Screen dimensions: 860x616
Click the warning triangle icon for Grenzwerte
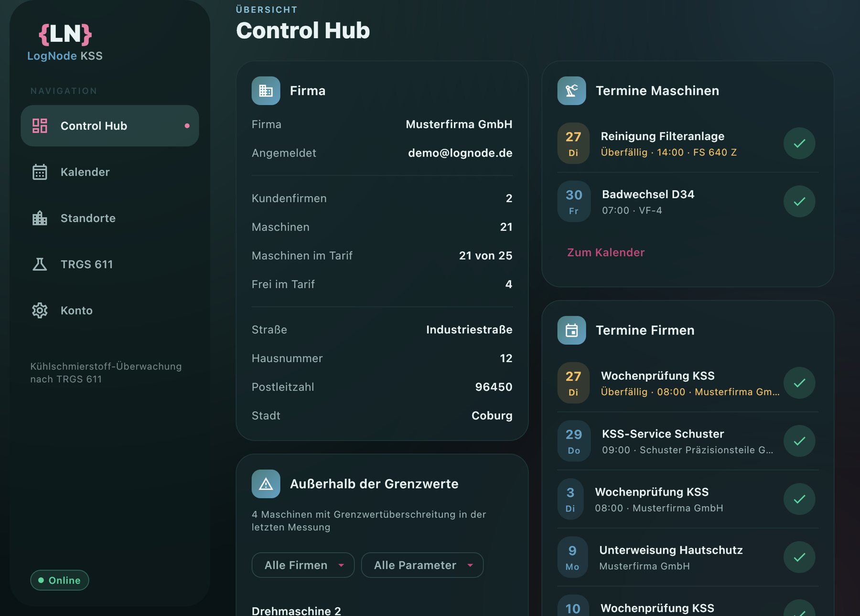point(266,484)
